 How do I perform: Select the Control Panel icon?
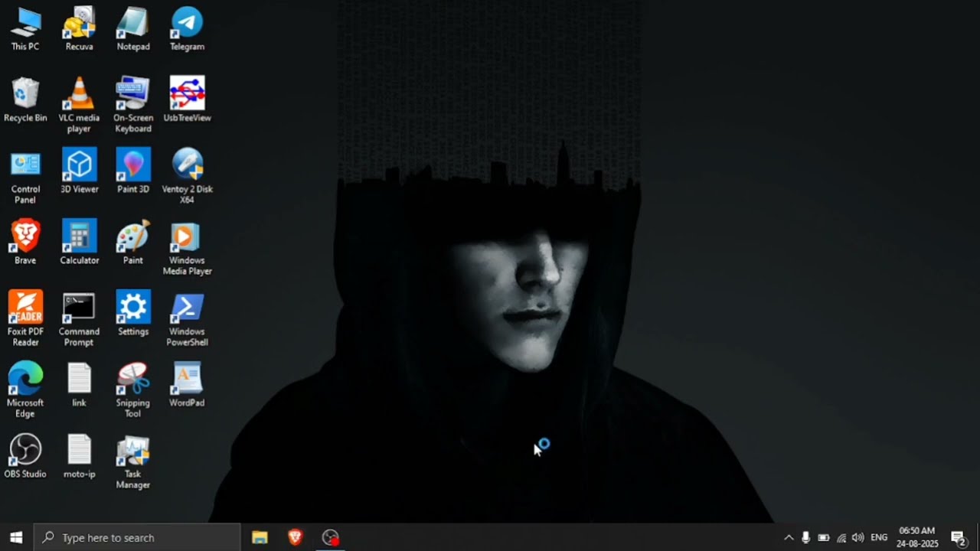click(25, 176)
